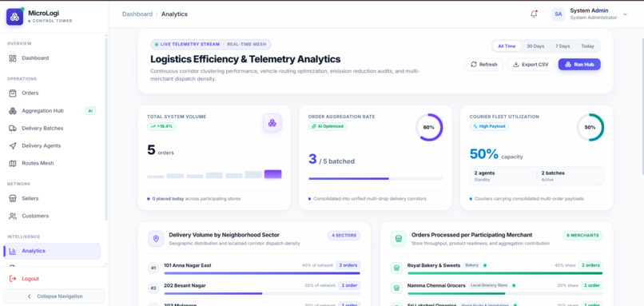The width and height of the screenshot is (644, 306).
Task: Collapse the navigation sidebar
Action: [54, 296]
